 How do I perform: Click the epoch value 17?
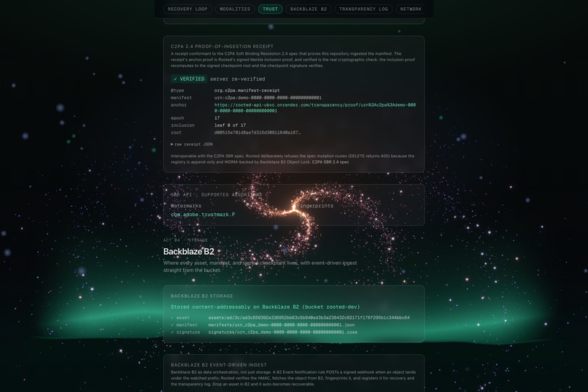(217, 118)
